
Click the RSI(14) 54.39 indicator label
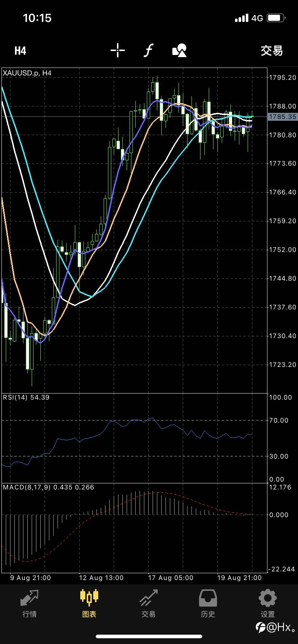click(x=26, y=397)
